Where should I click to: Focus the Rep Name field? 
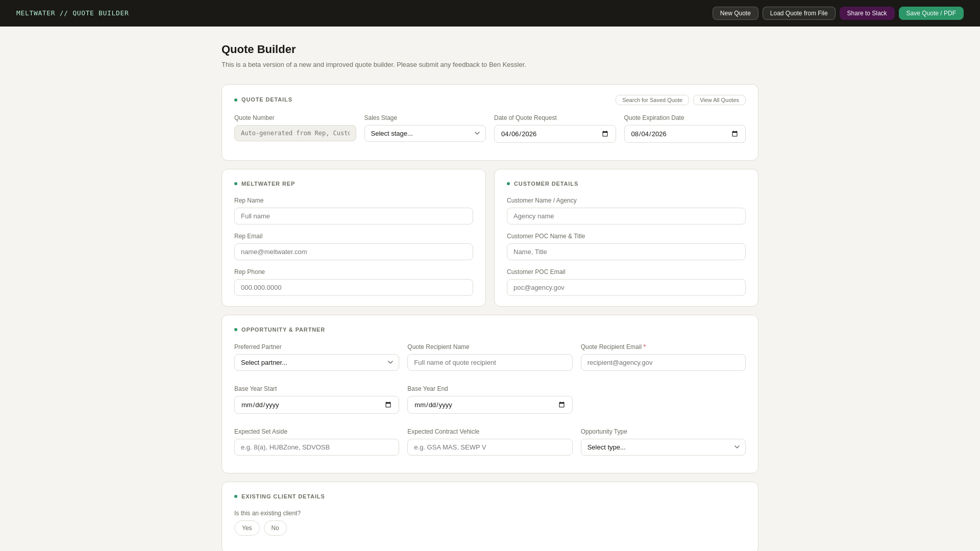[354, 216]
